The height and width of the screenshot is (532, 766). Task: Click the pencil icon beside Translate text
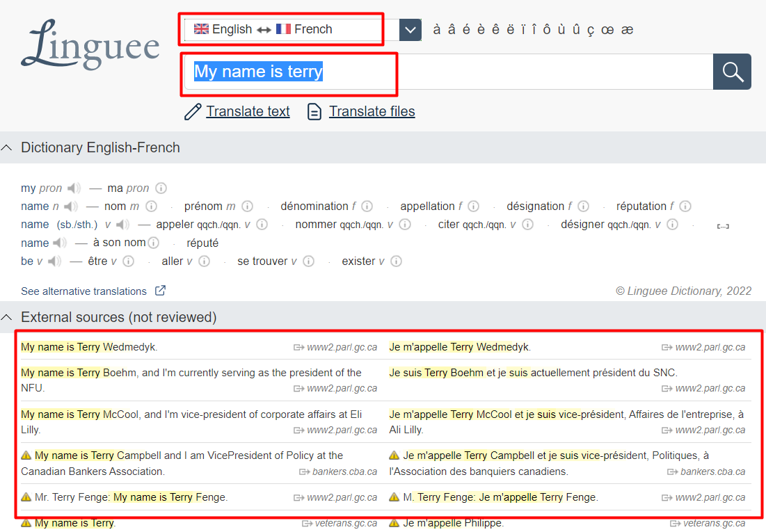click(193, 112)
